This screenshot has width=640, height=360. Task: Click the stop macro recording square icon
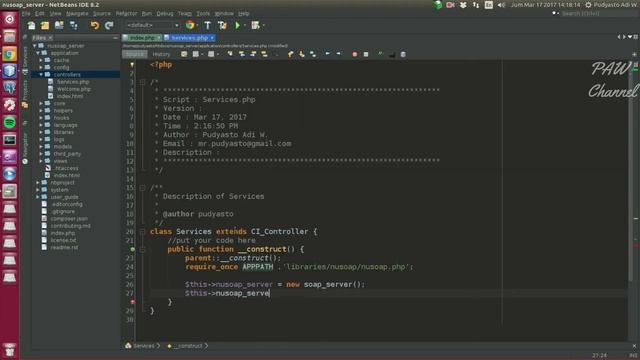pyautogui.click(x=366, y=54)
